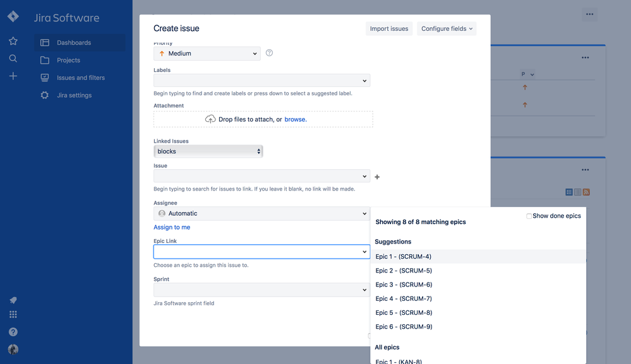The width and height of the screenshot is (631, 364).
Task: Select Epic 1 - (SCRUM-4) suggestion
Action: 478,256
